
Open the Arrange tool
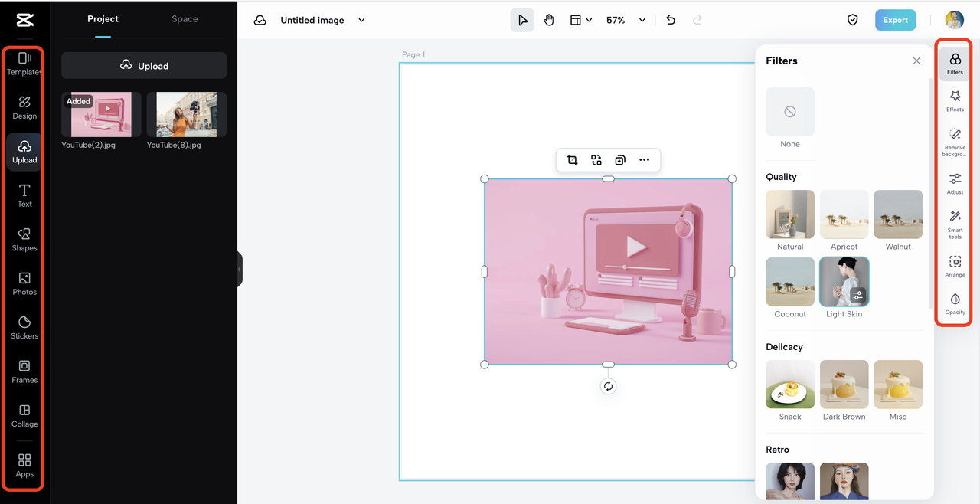pyautogui.click(x=955, y=267)
